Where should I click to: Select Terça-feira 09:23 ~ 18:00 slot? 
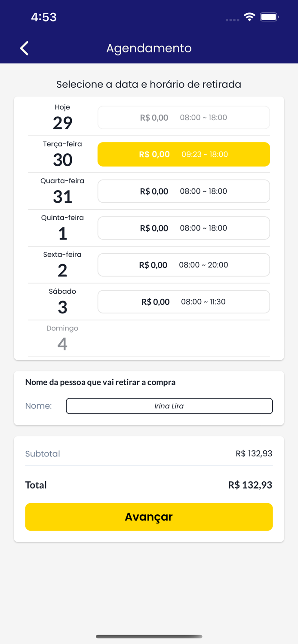click(x=184, y=155)
